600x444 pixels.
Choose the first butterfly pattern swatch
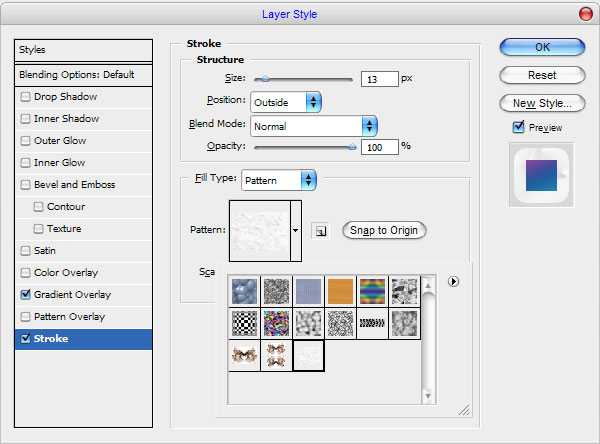[244, 354]
